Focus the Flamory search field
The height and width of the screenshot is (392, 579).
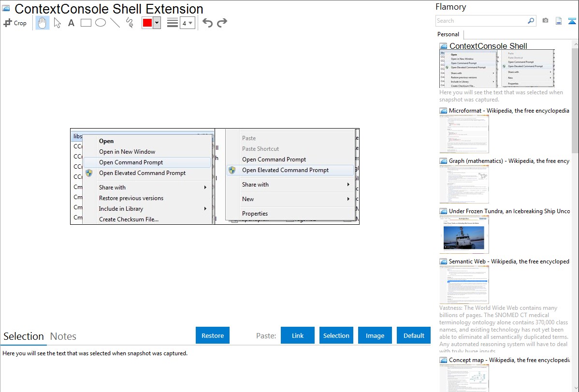click(481, 21)
